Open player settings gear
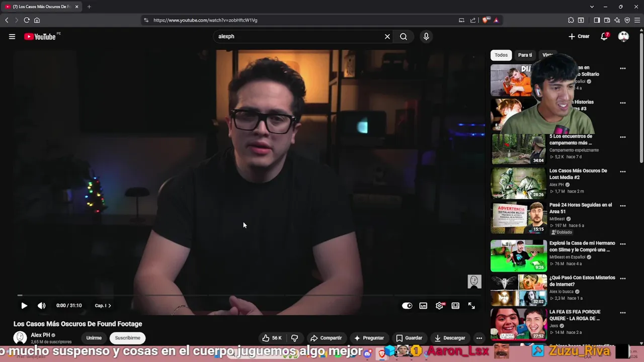The width and height of the screenshot is (644, 362). (x=440, y=306)
